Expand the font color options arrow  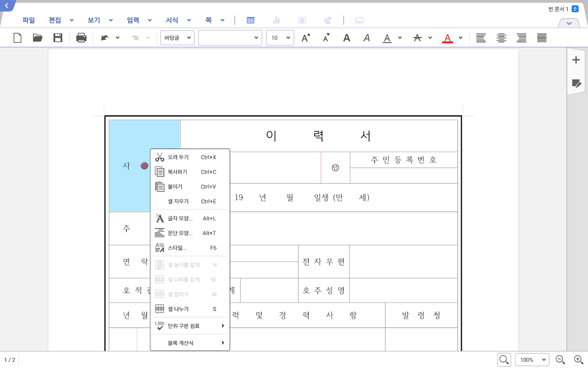coord(460,38)
